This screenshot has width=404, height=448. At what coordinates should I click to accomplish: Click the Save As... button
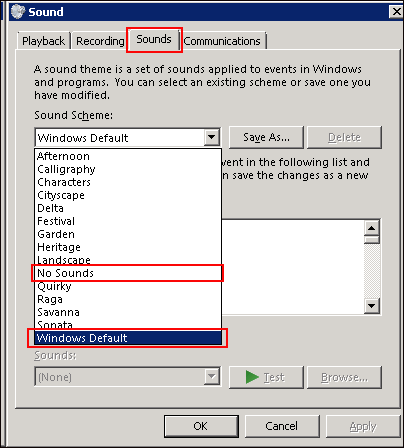click(x=266, y=137)
